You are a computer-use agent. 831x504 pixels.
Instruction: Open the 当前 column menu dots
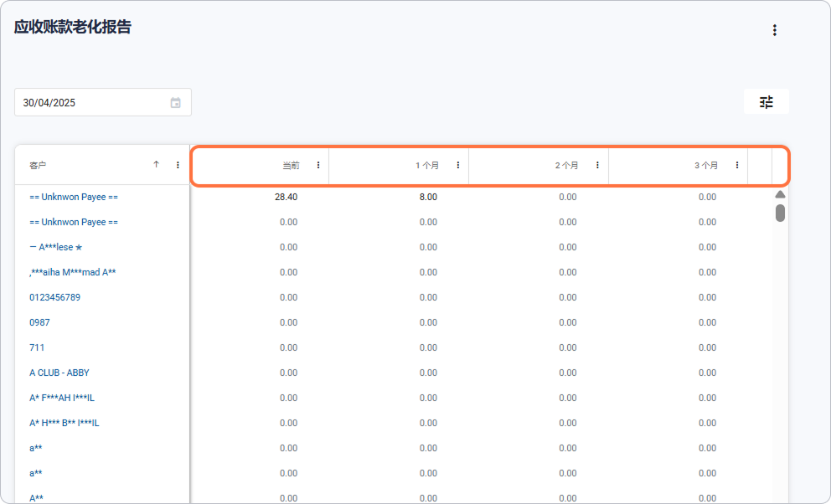point(318,165)
